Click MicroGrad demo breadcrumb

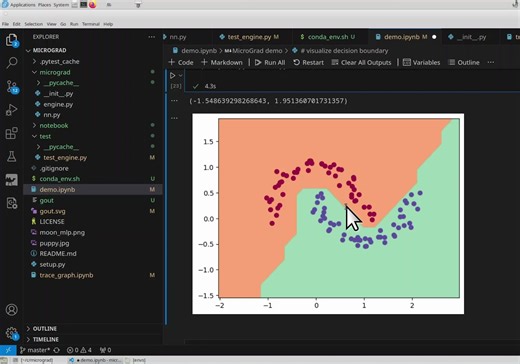[253, 51]
